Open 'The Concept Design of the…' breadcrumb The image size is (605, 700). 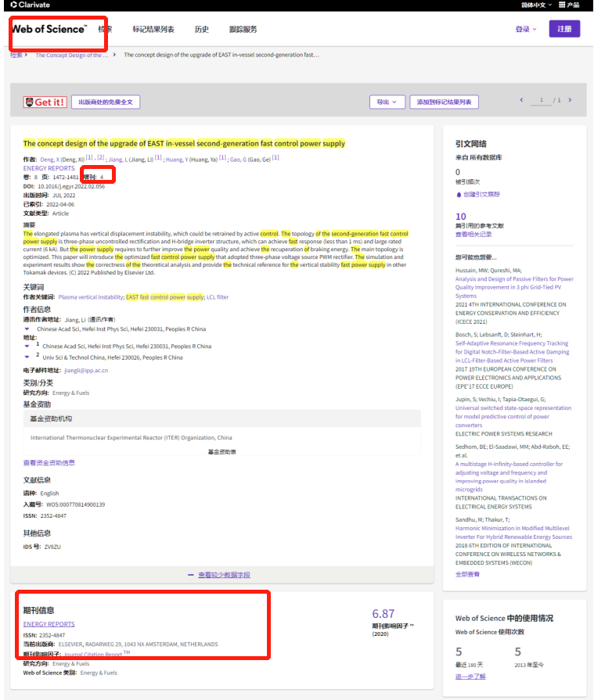pos(72,55)
